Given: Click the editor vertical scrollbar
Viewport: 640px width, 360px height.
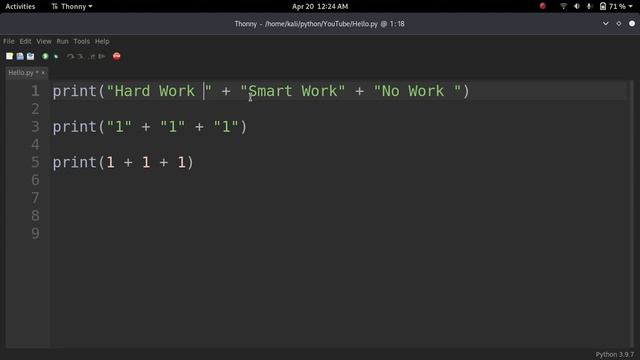Looking at the screenshot, I should [x=631, y=213].
